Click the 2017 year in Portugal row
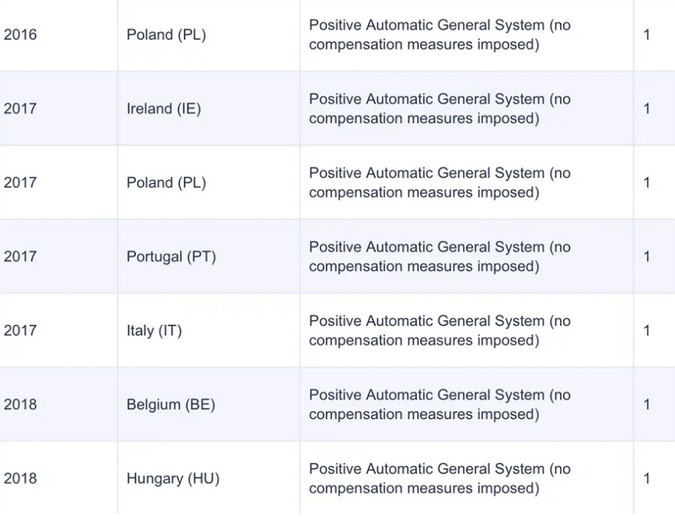The image size is (675, 519). pos(20,256)
